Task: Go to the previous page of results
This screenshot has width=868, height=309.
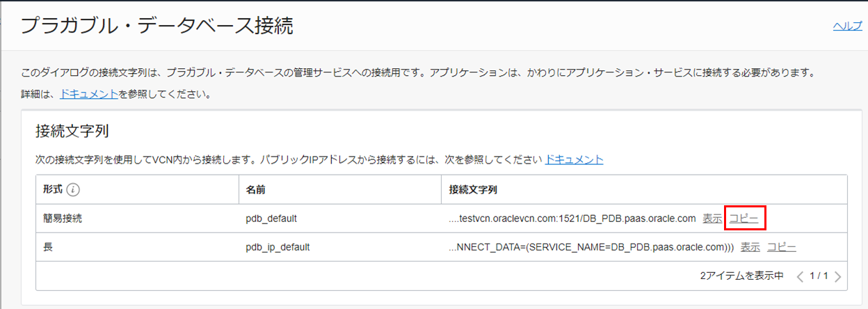Action: [x=800, y=276]
